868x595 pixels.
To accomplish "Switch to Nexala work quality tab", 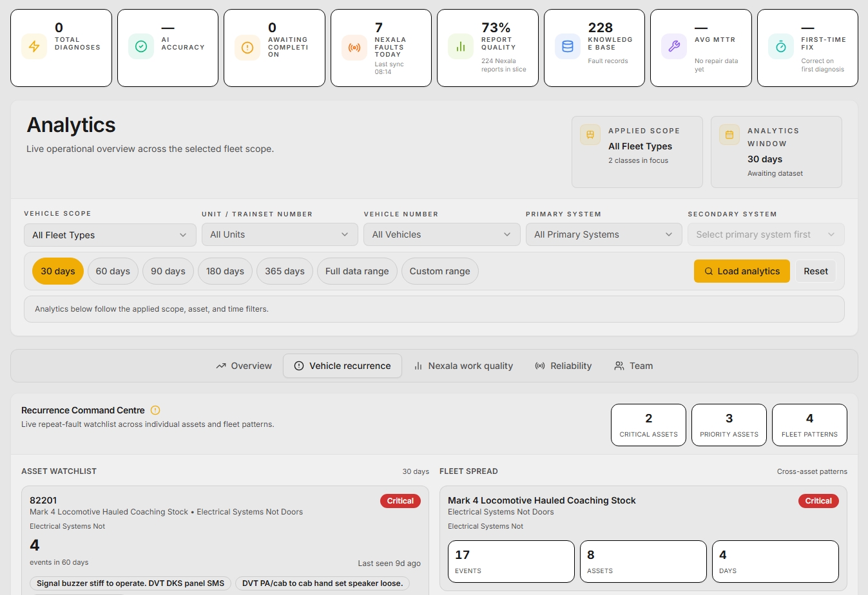I will pos(463,366).
